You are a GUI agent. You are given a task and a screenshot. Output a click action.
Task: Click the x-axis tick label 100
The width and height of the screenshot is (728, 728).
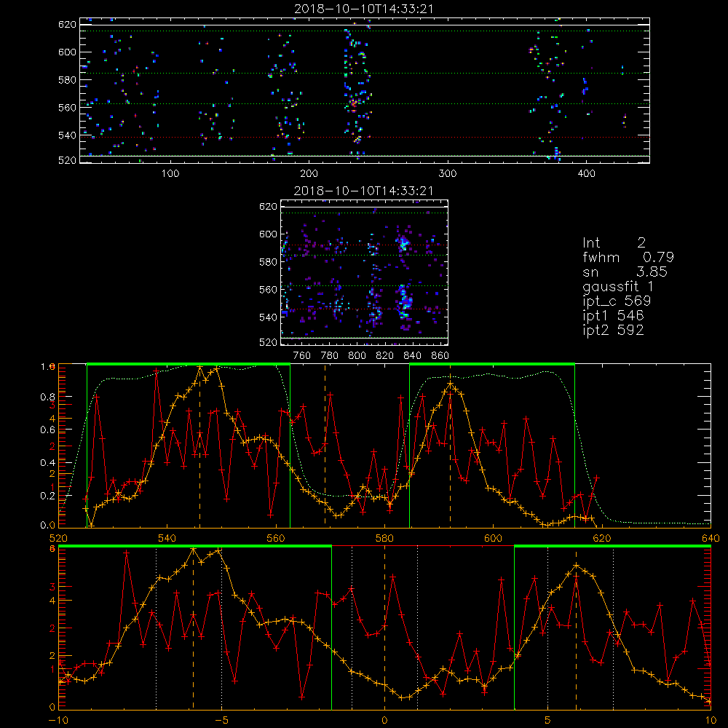(x=170, y=174)
